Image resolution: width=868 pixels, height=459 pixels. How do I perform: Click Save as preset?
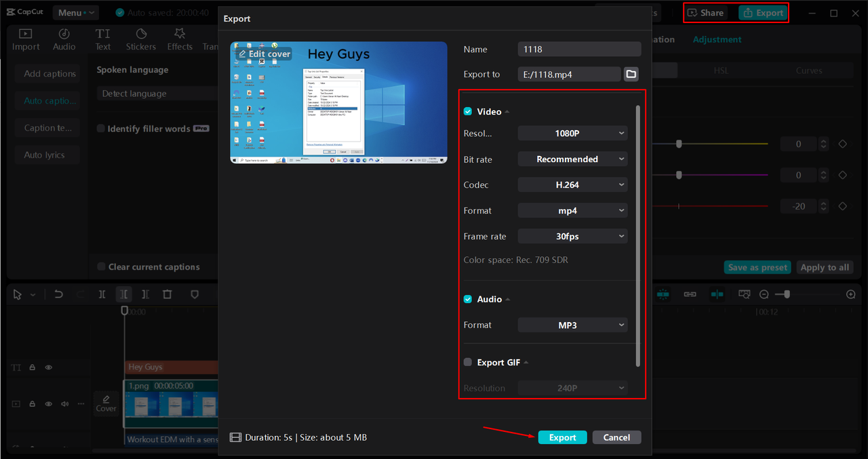tap(757, 267)
